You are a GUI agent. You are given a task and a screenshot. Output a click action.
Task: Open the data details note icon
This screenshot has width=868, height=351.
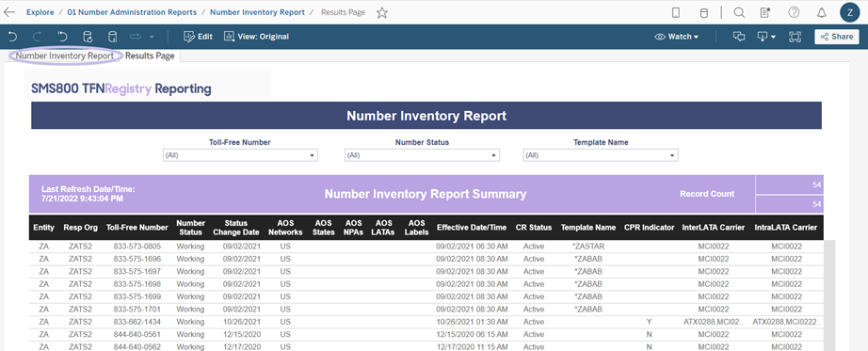[x=765, y=13]
